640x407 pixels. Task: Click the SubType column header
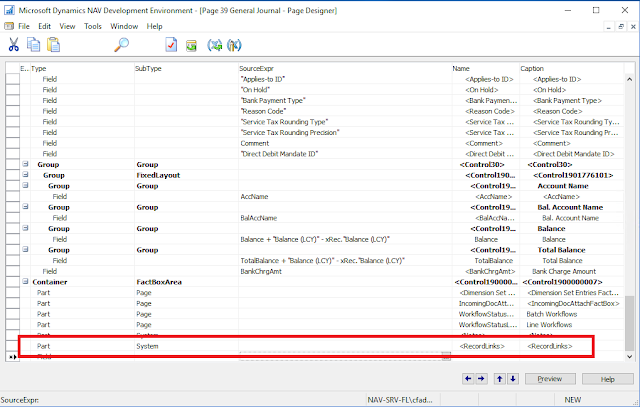pyautogui.click(x=187, y=69)
